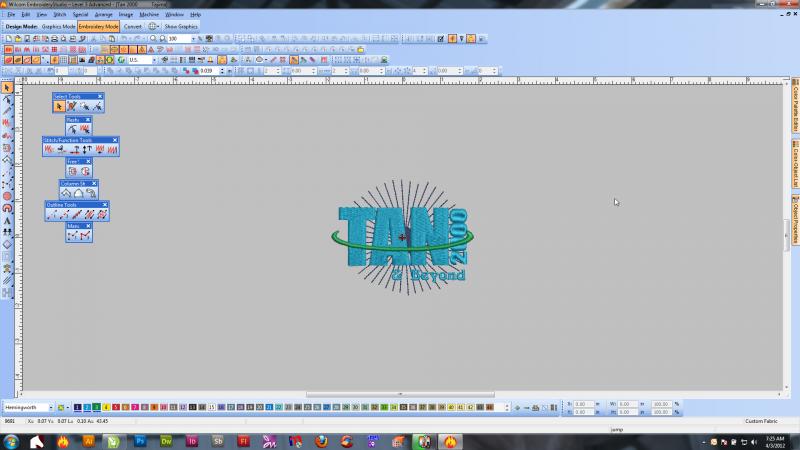Open the Stitch menu
Viewport: 800px width, 450px height.
pos(60,15)
